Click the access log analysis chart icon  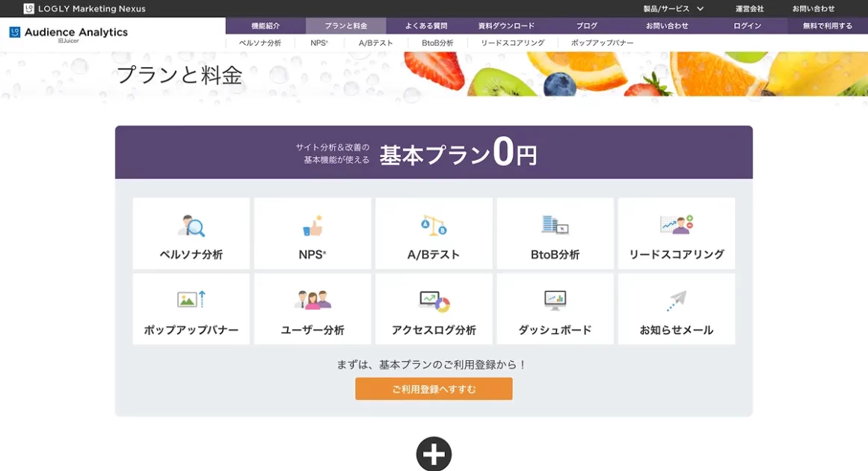(434, 301)
